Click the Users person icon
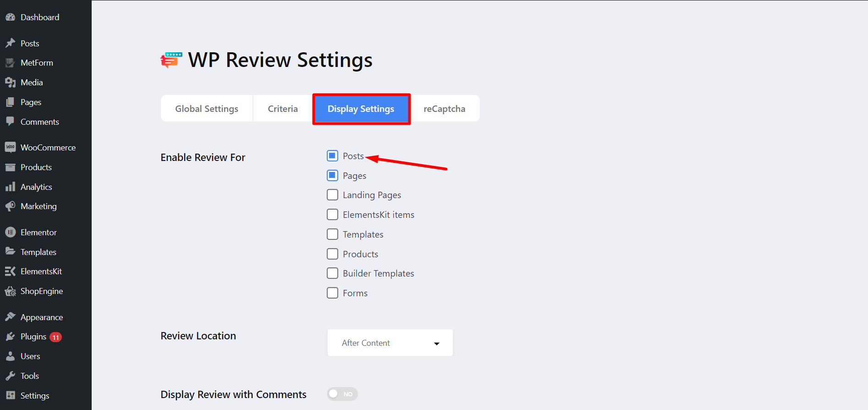This screenshot has width=868, height=410. coord(10,356)
